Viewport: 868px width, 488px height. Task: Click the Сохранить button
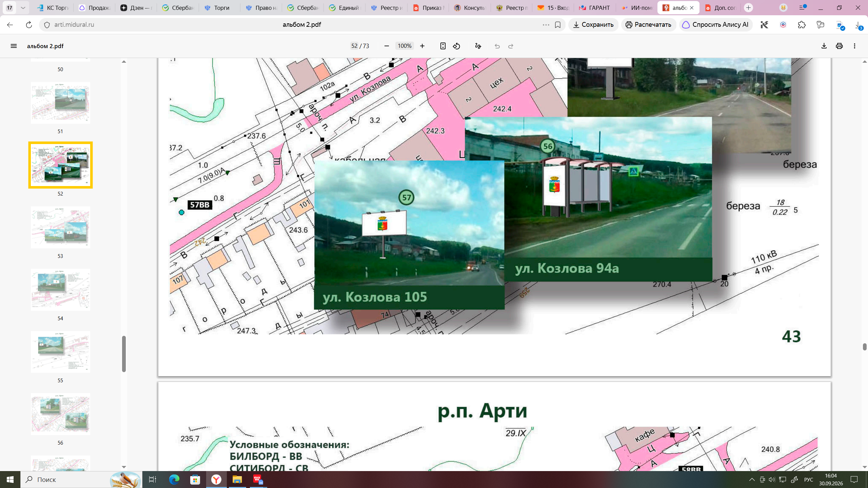[x=593, y=25]
